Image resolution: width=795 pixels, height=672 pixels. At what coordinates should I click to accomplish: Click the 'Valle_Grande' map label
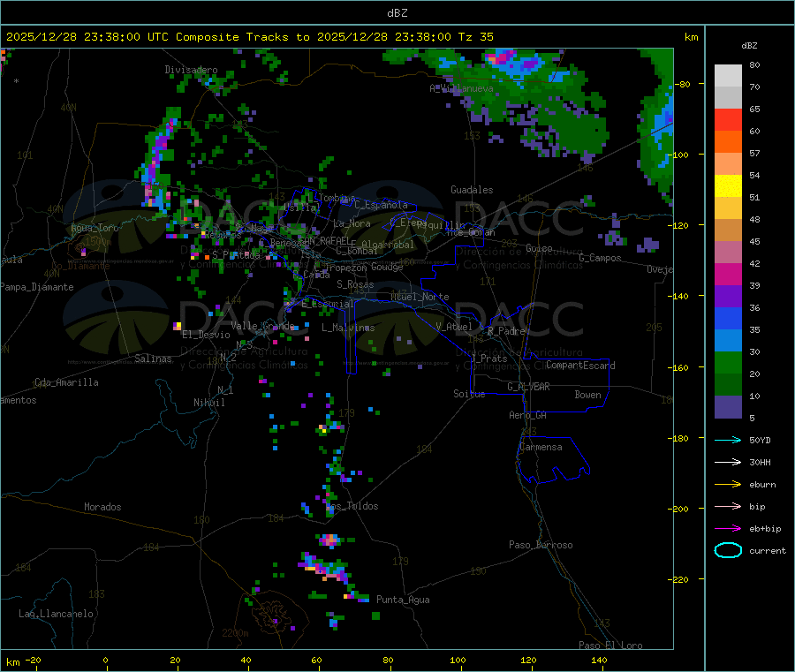(262, 326)
